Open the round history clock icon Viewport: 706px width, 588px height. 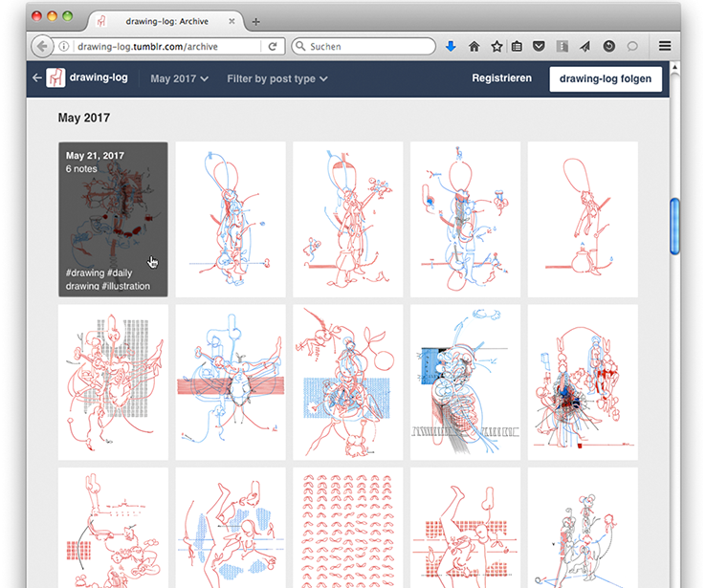(608, 46)
